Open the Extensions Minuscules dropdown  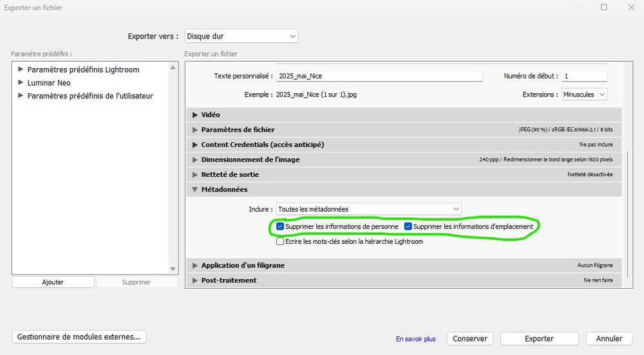(583, 95)
